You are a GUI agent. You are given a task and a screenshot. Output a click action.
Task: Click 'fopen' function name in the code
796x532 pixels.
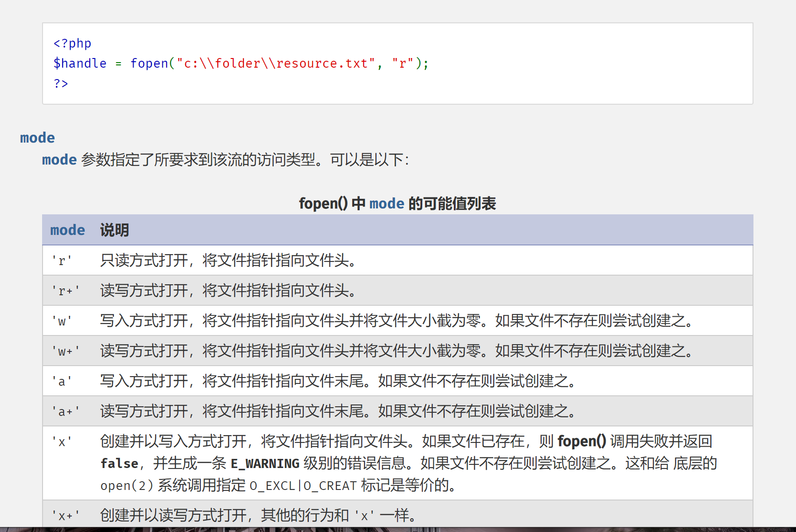pos(149,64)
